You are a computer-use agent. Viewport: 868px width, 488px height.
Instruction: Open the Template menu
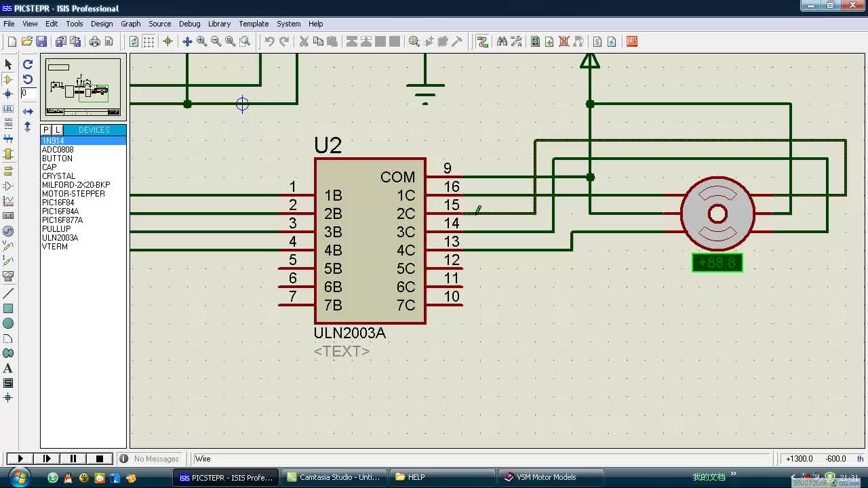coord(254,24)
